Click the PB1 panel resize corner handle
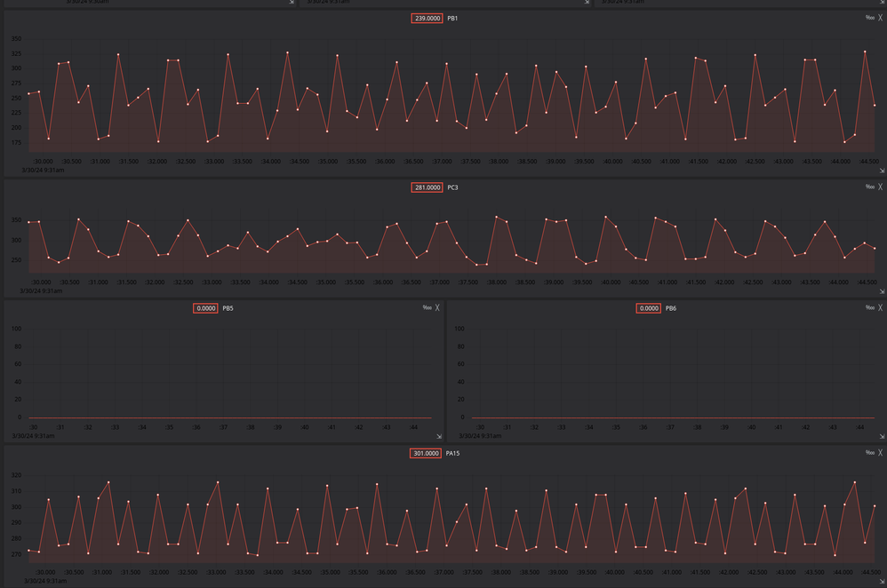Screen dimensions: 887x588 pos(882,171)
